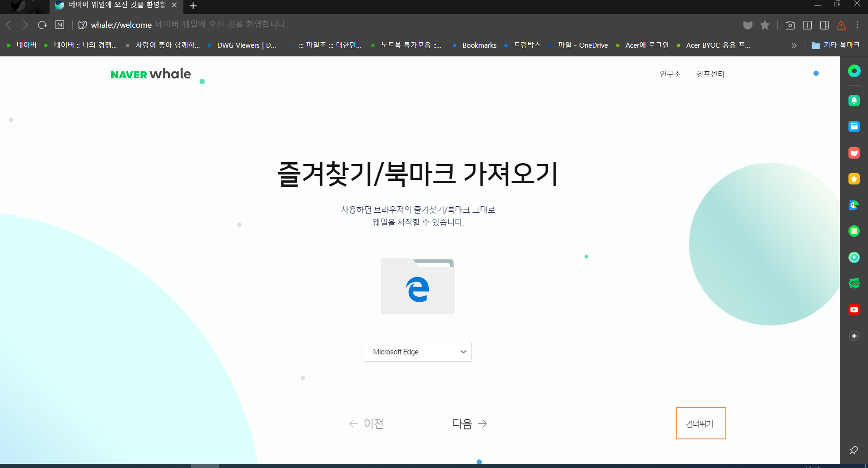Toggle the sidebar panel icon in toolbar
This screenshot has height=468, width=868.
coord(825,25)
